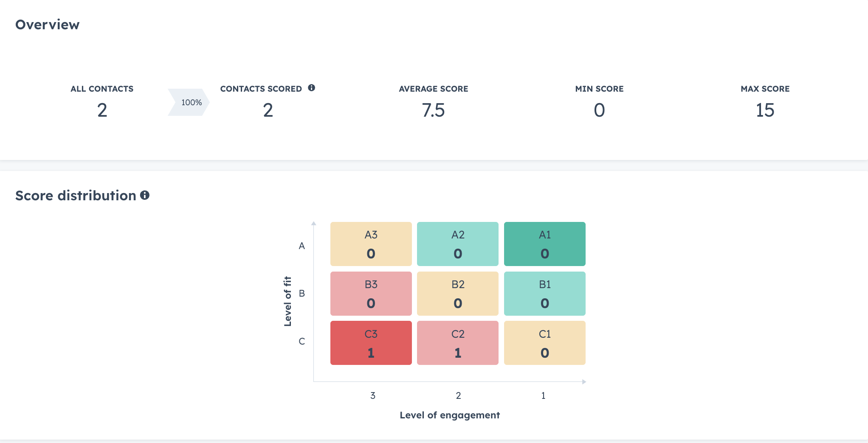This screenshot has height=443, width=868.
Task: Select the B1 cell in the matrix
Action: click(544, 293)
